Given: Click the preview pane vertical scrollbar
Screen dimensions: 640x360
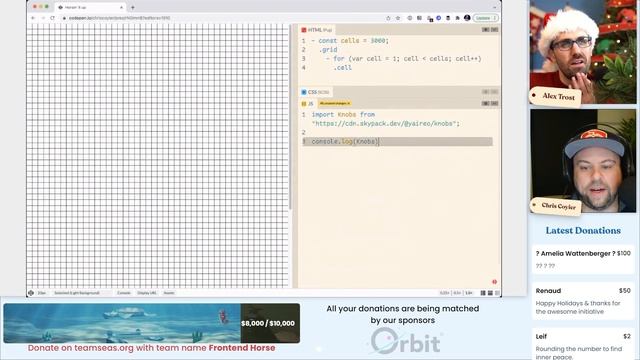Looking at the screenshot, I should coord(290,118).
